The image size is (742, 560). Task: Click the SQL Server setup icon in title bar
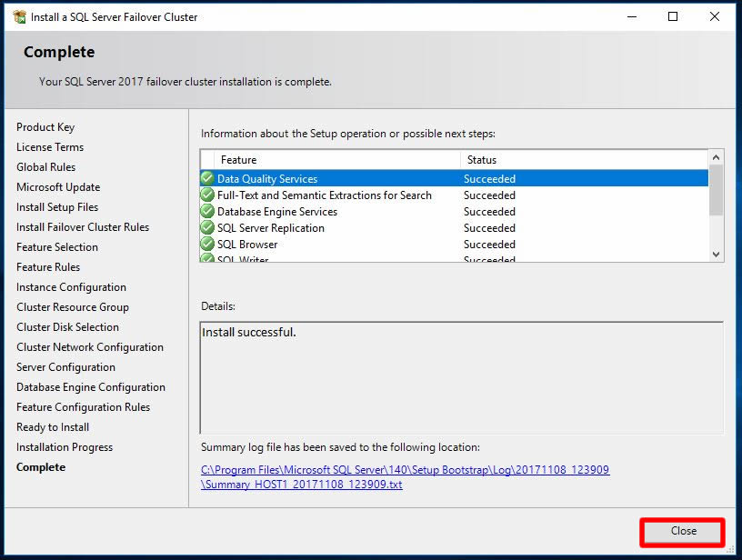coord(18,16)
